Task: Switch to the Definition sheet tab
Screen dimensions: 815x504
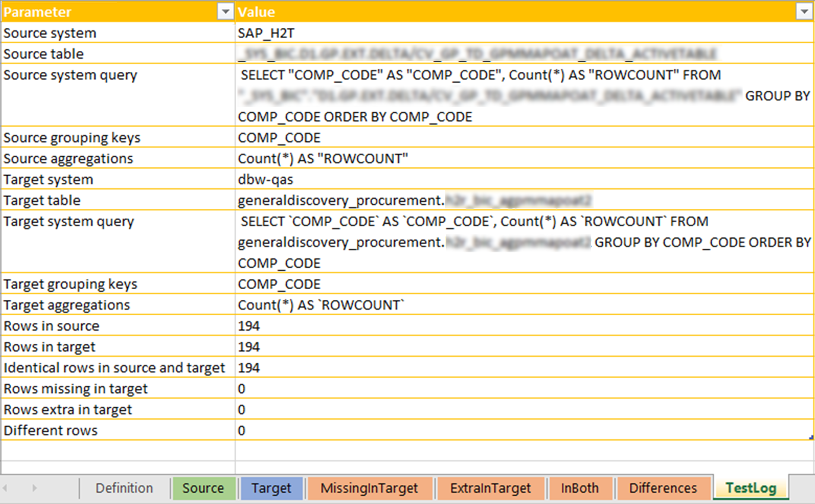Action: click(124, 488)
